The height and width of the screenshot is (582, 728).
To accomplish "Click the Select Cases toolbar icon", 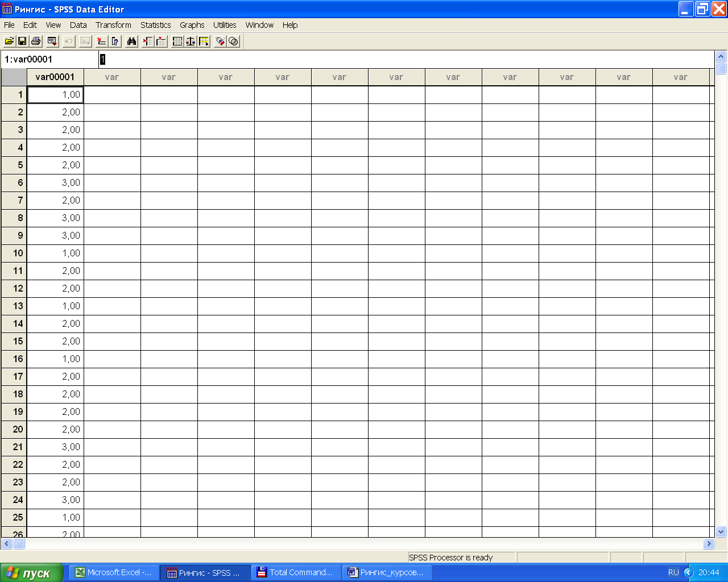I will (x=204, y=41).
